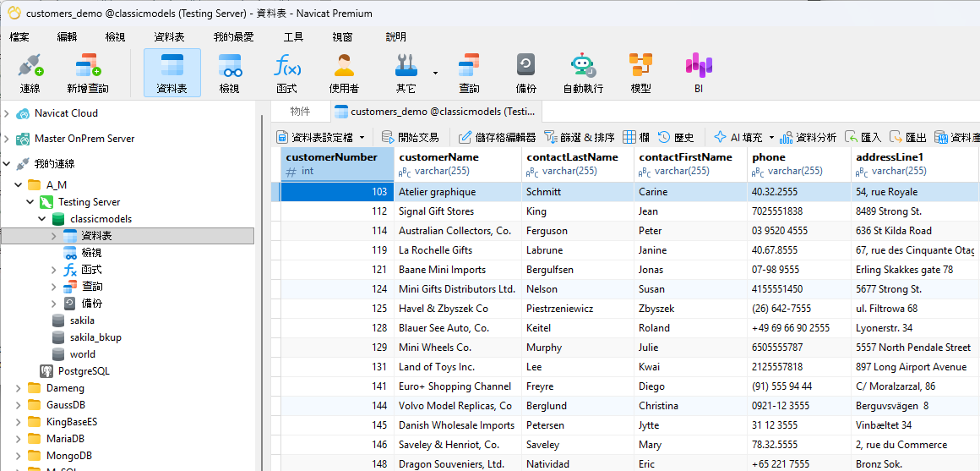This screenshot has height=471, width=980.
Task: Select the sakila_bkup database
Action: (87, 337)
